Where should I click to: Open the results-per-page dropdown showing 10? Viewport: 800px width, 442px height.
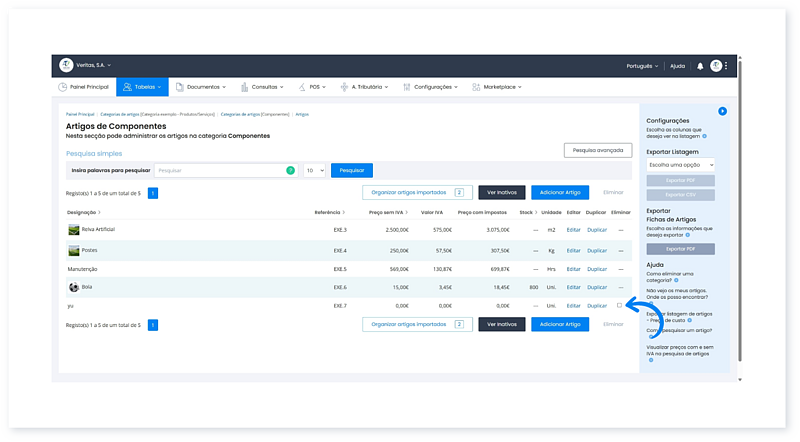[x=314, y=171]
